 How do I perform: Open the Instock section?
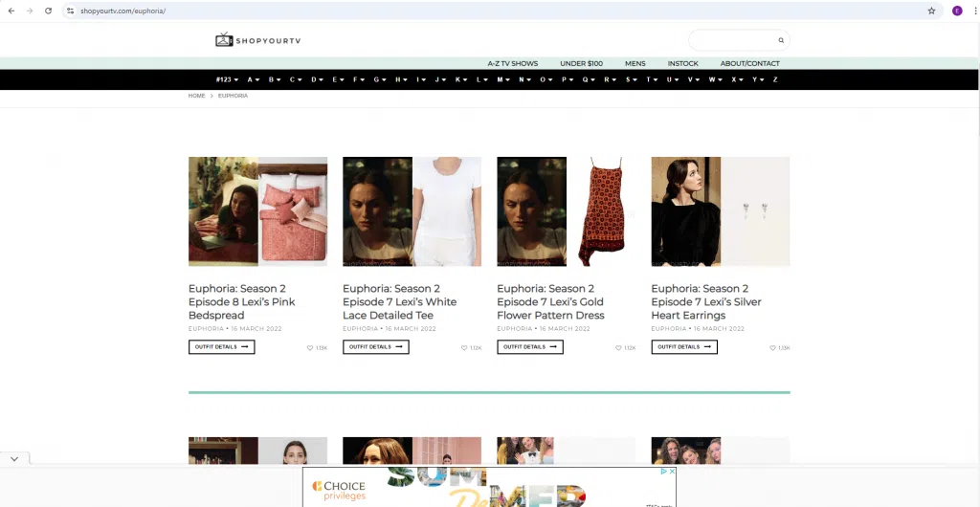(x=682, y=64)
